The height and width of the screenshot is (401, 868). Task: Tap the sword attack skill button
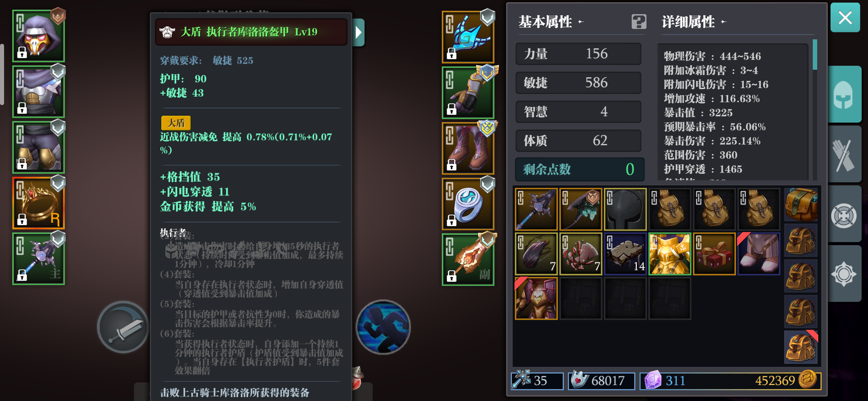123,327
